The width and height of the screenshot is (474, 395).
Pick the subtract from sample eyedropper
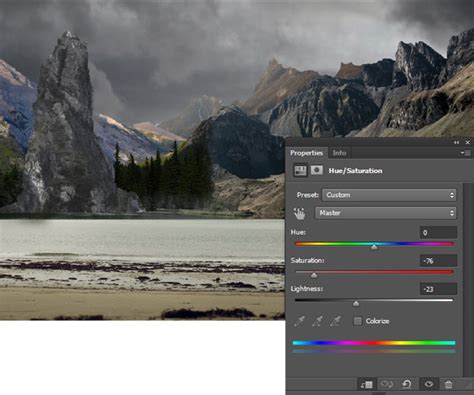pyautogui.click(x=335, y=321)
